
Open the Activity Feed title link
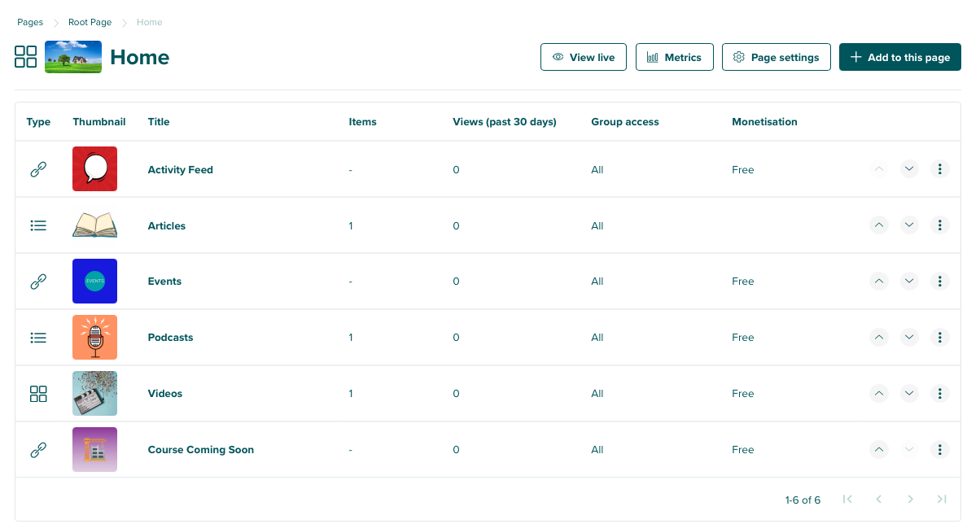(180, 170)
